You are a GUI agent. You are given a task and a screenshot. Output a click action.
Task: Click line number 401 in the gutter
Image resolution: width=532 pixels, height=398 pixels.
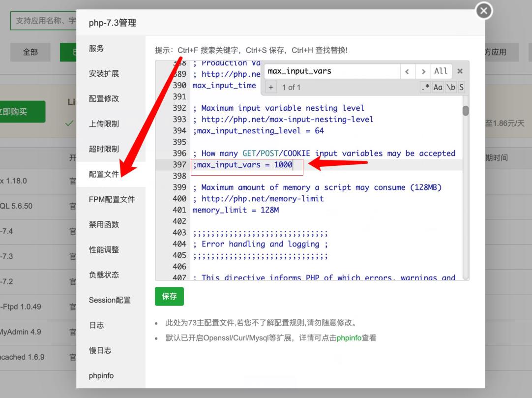coord(179,210)
